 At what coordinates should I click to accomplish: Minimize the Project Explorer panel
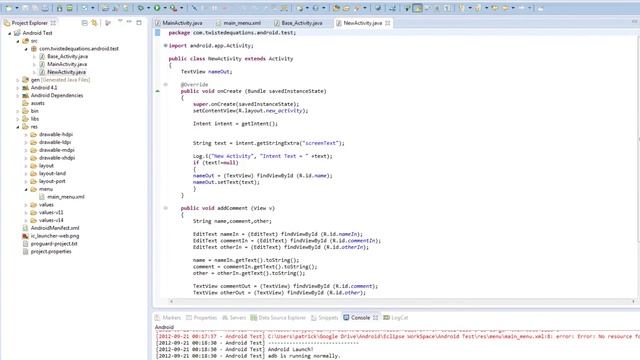click(x=129, y=22)
